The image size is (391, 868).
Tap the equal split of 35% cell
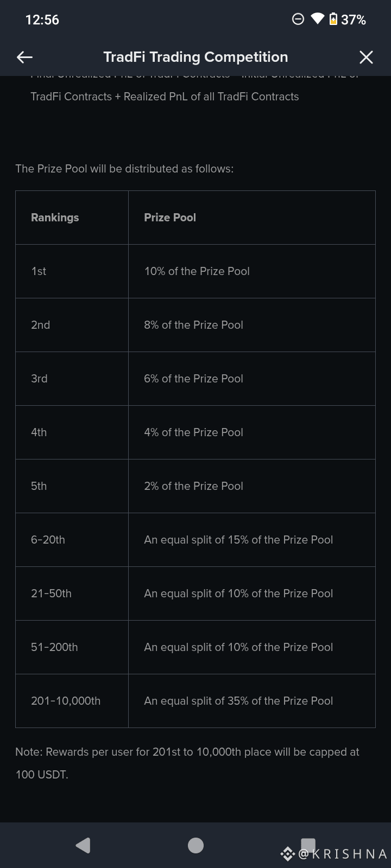pyautogui.click(x=238, y=701)
